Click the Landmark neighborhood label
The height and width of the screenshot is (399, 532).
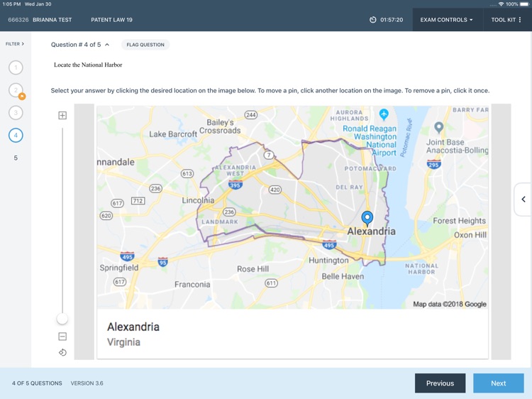point(219,222)
